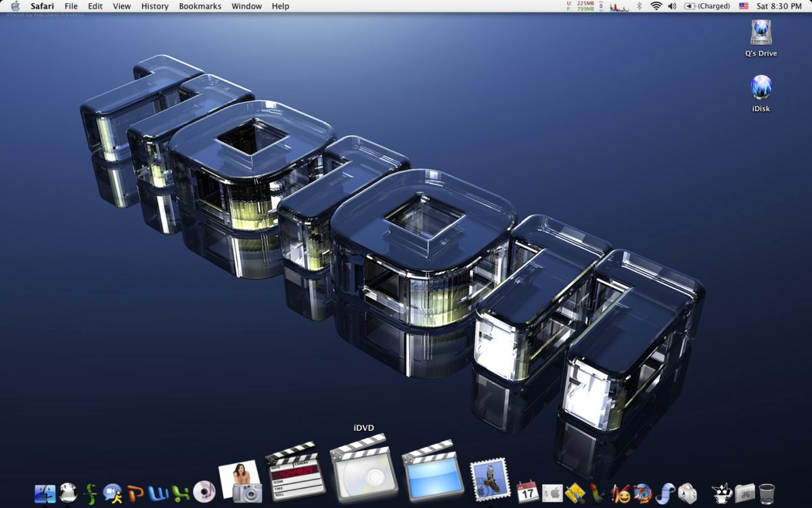
Task: Launch the white toaster icon in the Dock
Action: click(687, 493)
